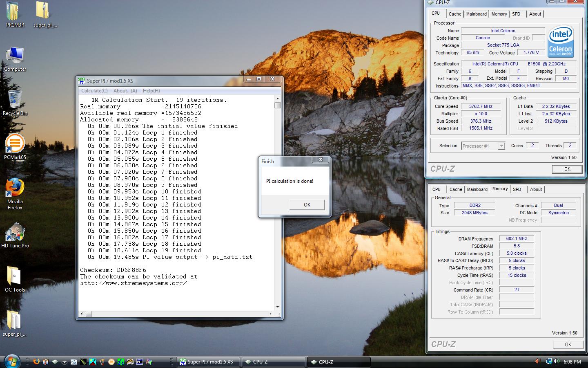Open the super_pi folder near bottom of desktop
This screenshot has height=368, width=588.
(15, 323)
